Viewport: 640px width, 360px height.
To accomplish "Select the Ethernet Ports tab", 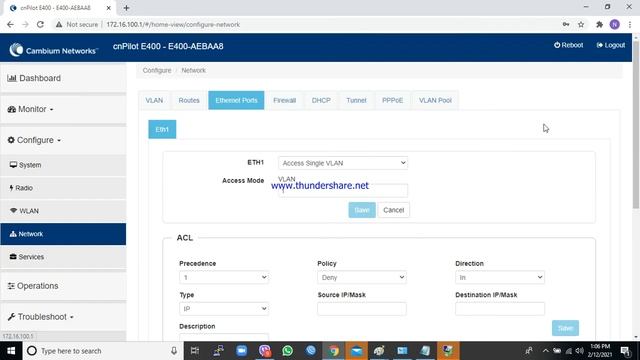I will point(236,100).
